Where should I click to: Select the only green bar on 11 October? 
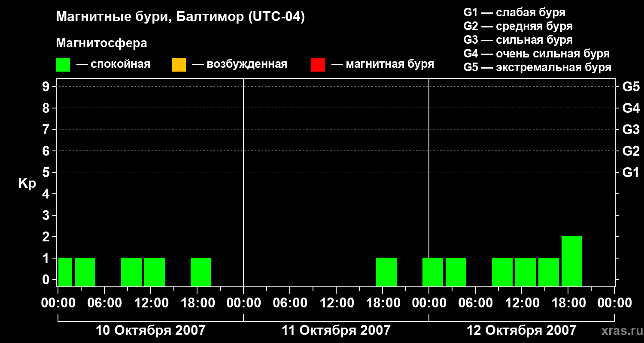click(386, 272)
